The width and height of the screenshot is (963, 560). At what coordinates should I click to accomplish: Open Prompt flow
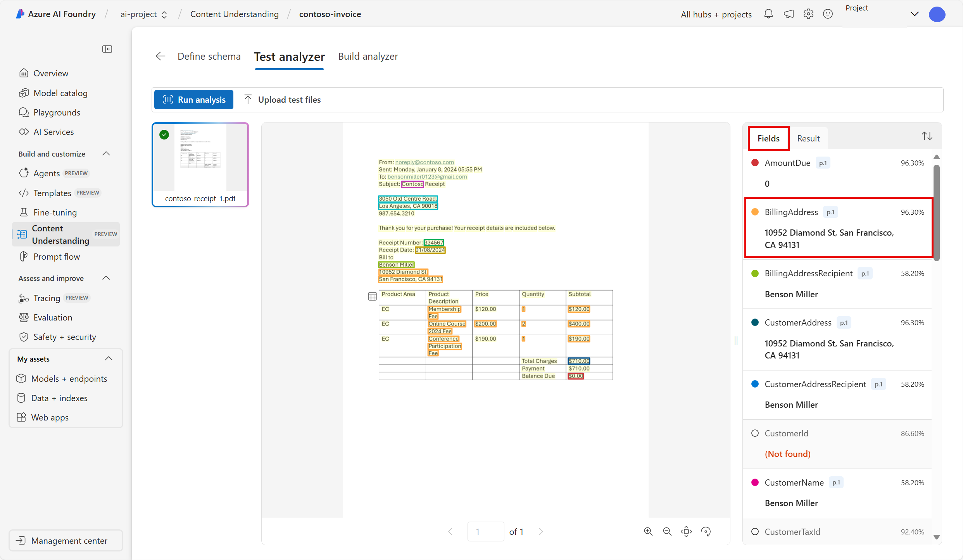[49, 257]
